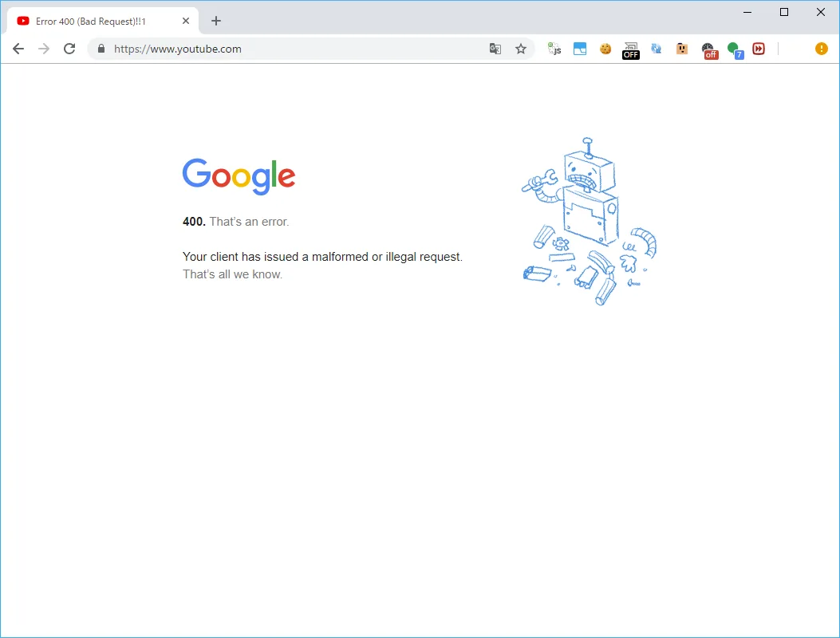Click the orange Chrome alert menu icon

click(x=821, y=49)
